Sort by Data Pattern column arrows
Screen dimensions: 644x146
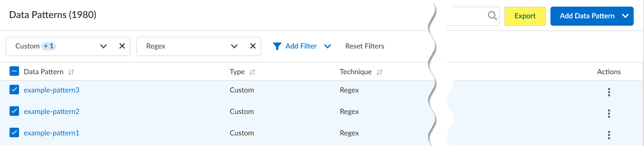[x=71, y=72]
